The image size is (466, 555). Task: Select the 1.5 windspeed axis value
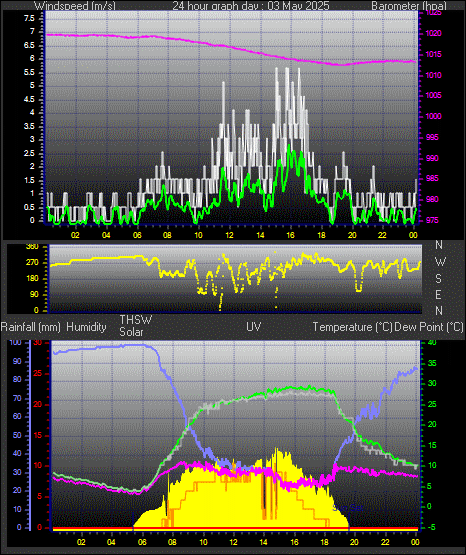coord(29,180)
